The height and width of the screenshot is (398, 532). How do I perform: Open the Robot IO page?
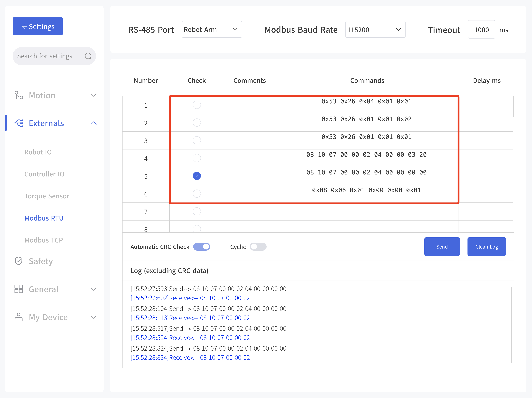pyautogui.click(x=38, y=152)
